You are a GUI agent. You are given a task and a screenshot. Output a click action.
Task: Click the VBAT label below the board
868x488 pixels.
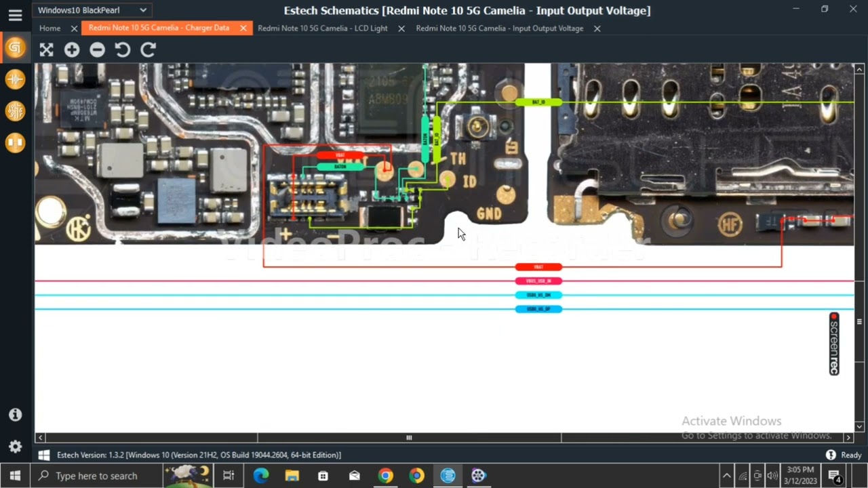click(x=538, y=267)
